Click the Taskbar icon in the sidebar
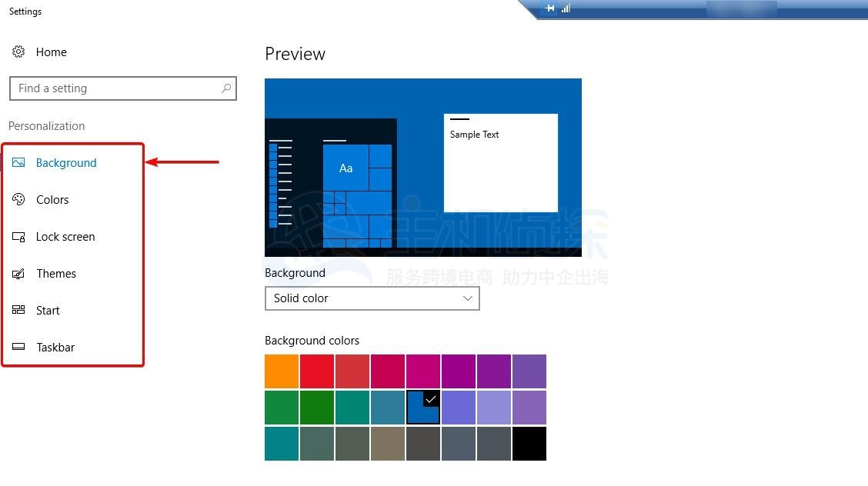868x486 pixels. [x=19, y=347]
